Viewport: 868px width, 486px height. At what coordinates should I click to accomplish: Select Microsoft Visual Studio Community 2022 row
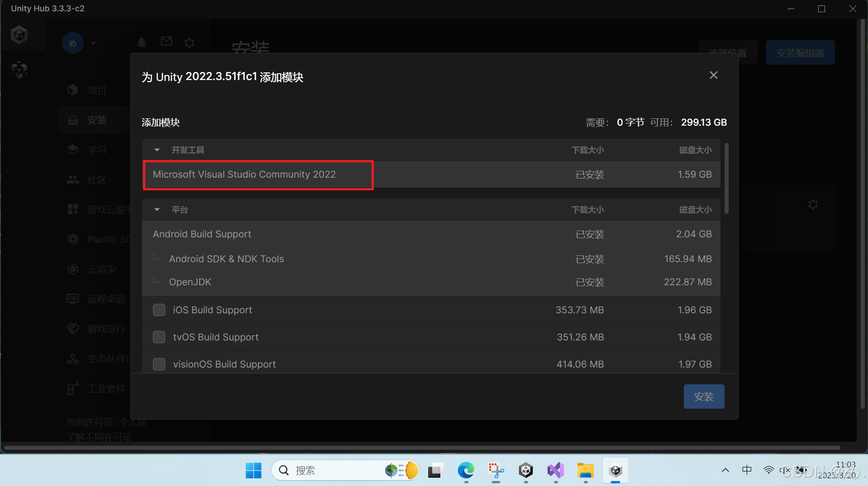431,174
